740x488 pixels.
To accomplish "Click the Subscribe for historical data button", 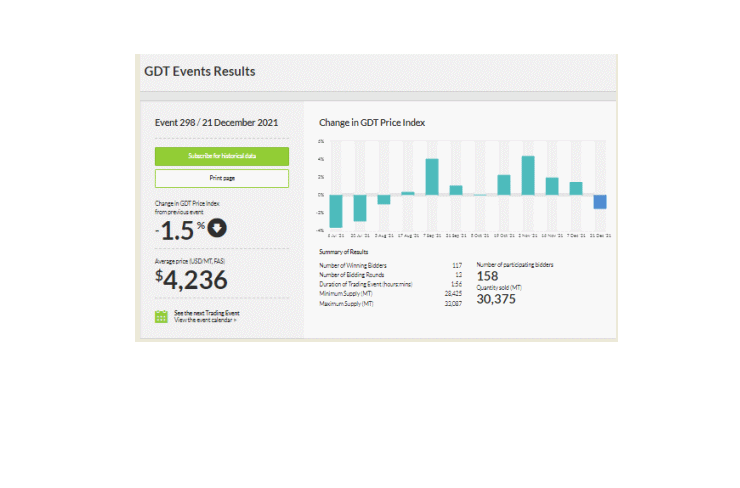I will click(x=222, y=156).
